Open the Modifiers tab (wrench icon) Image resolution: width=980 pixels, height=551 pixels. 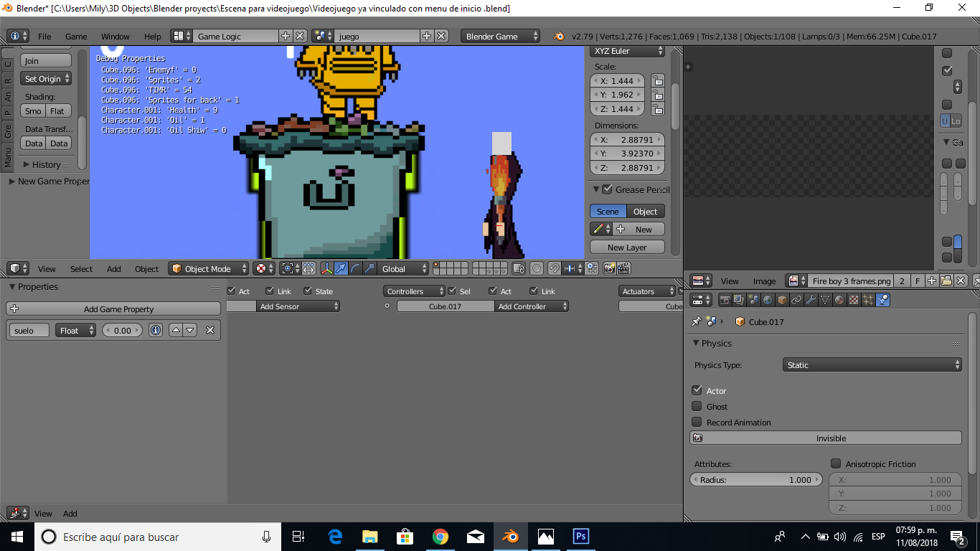point(811,300)
